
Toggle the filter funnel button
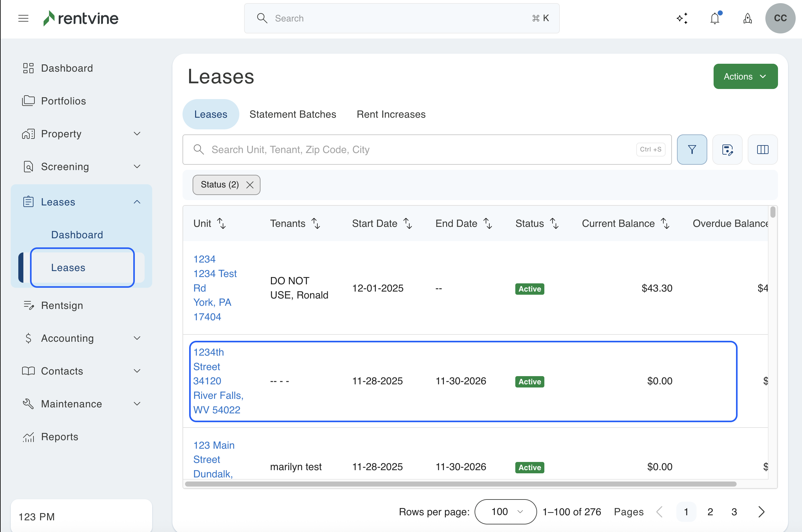pos(692,150)
